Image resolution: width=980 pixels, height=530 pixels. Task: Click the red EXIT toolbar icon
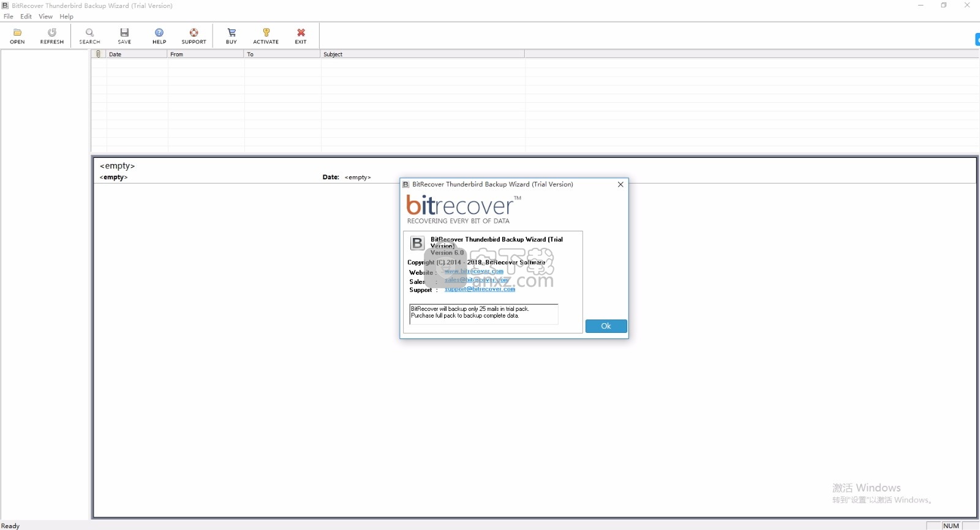301,35
